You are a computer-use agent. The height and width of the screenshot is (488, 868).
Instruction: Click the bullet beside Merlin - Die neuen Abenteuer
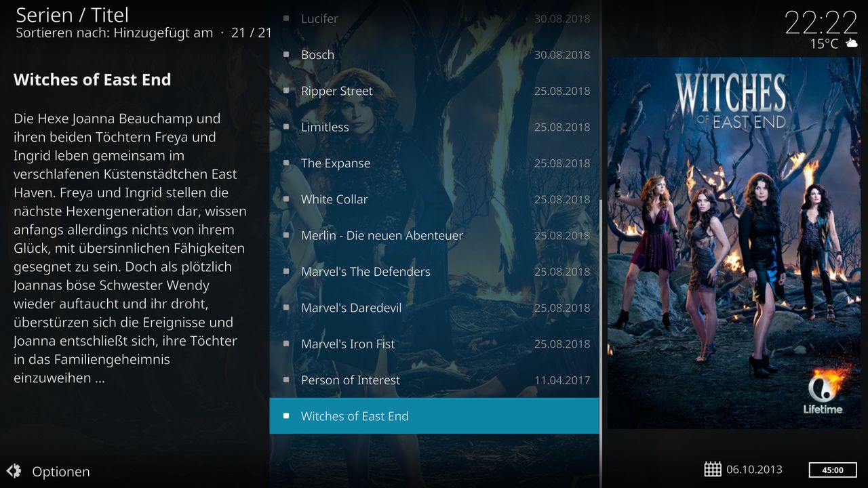coord(286,235)
